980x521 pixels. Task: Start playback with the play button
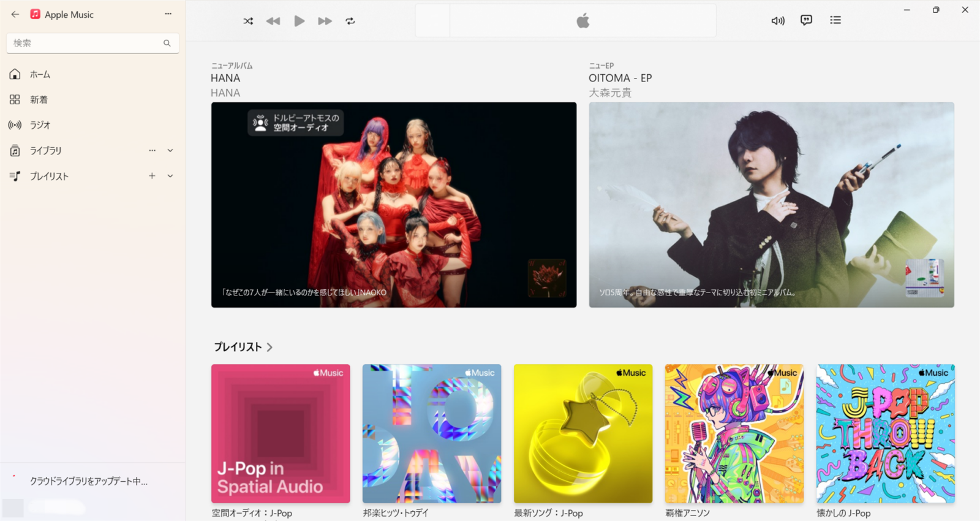coord(299,21)
